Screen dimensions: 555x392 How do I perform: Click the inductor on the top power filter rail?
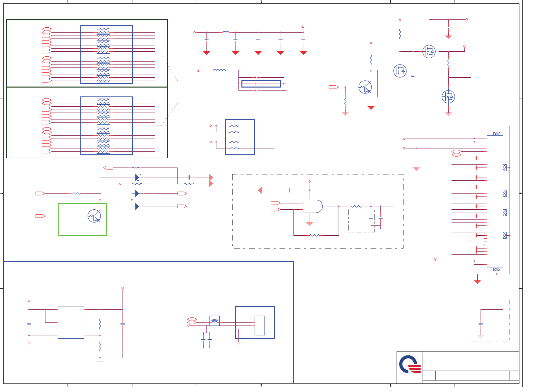[226, 32]
